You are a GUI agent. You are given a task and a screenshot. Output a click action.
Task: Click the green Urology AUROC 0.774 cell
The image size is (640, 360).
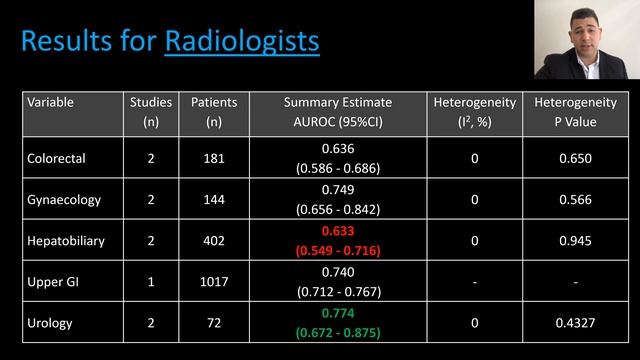click(x=338, y=323)
